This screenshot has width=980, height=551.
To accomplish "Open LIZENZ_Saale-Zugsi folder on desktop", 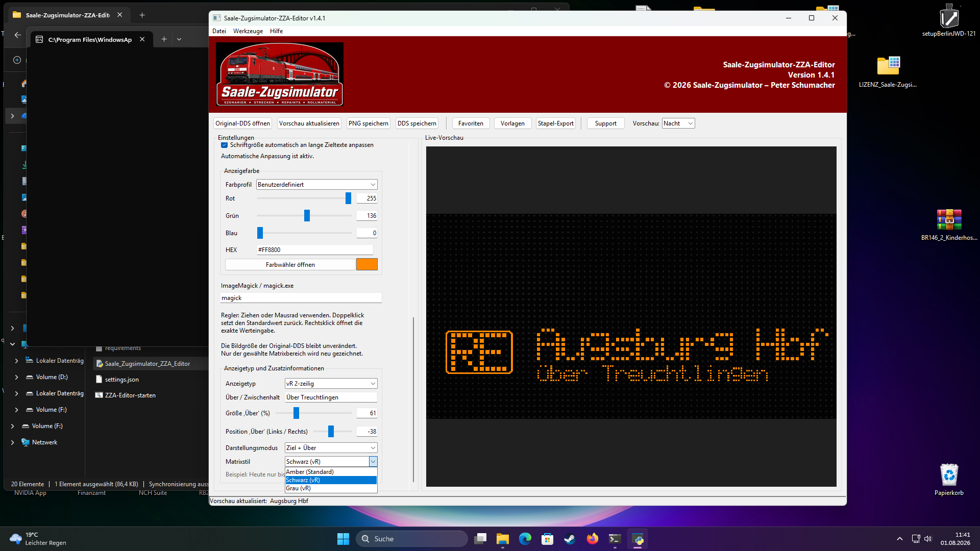I will (x=888, y=71).
